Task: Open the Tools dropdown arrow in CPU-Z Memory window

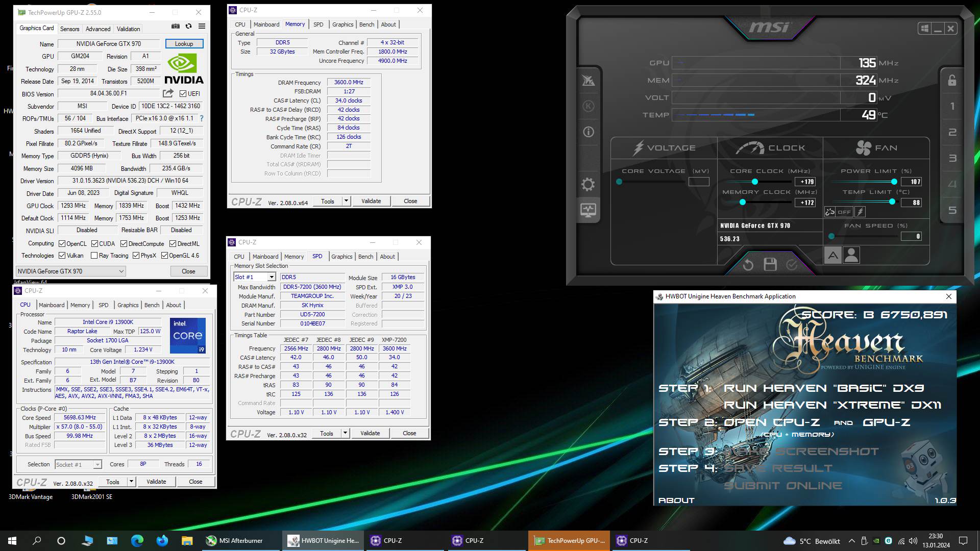Action: [x=346, y=201]
